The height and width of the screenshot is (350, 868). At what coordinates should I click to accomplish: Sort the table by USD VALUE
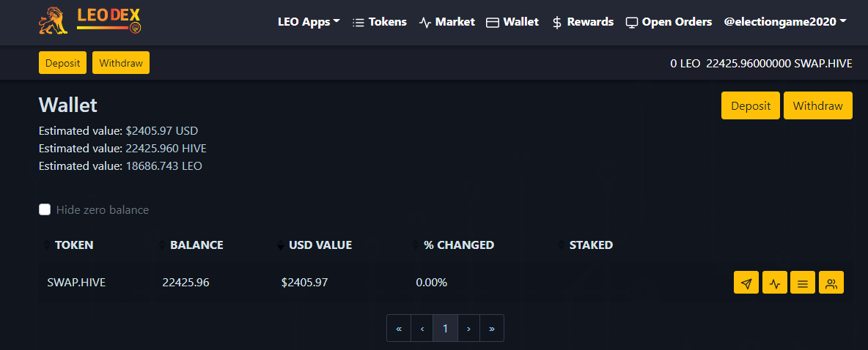pyautogui.click(x=320, y=245)
